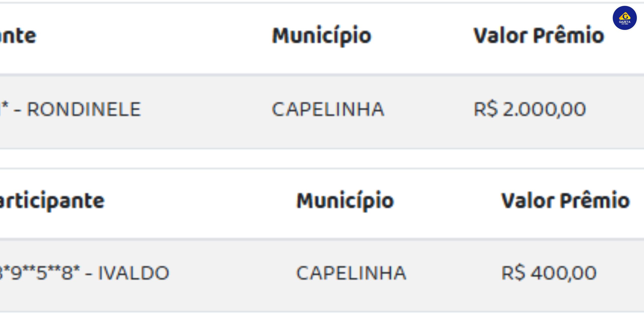Click the white gap between the two tables

(x=322, y=158)
